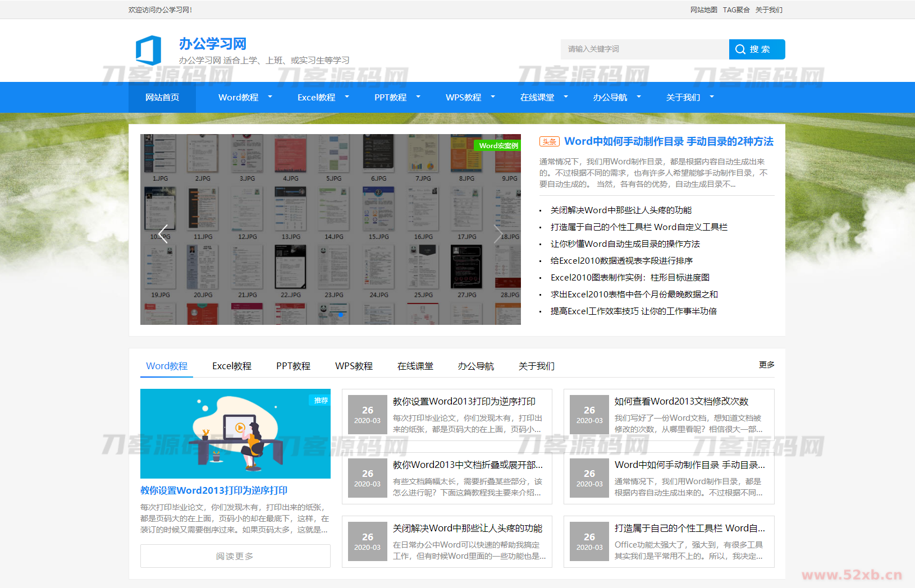Click the headline Word中如何手动制作目录 article

(669, 141)
